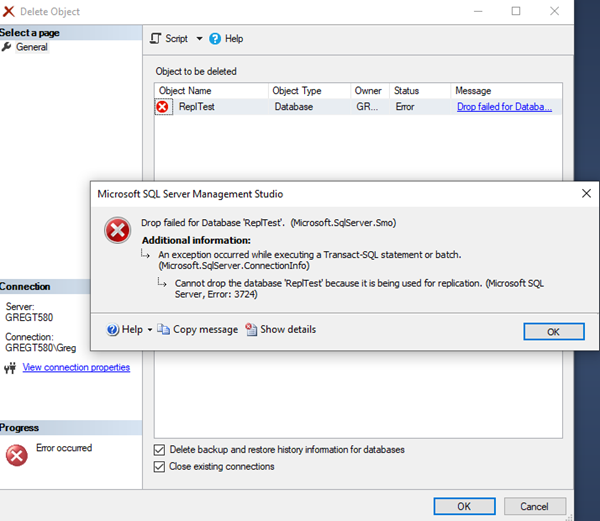The width and height of the screenshot is (600, 521).
Task: Click the GREGT580\Greg connection text
Action: tap(41, 347)
